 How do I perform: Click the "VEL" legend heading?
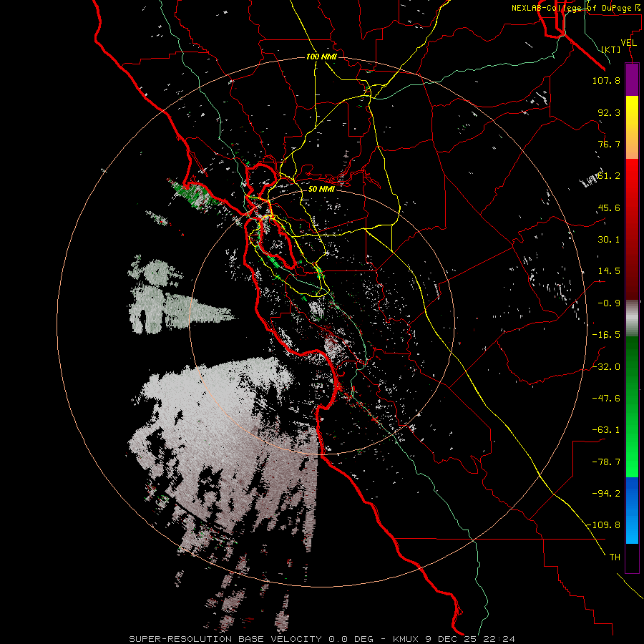point(628,43)
